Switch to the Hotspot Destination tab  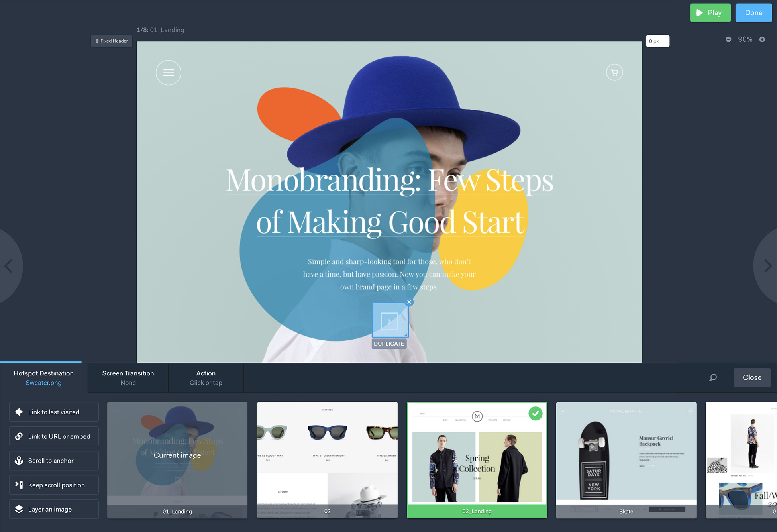43,373
